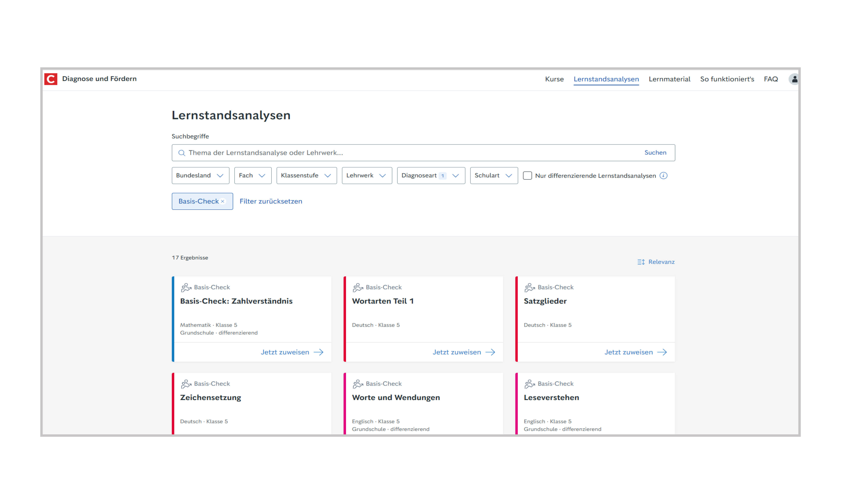This screenshot has width=841, height=504.
Task: Click the Suchen button
Action: tap(655, 153)
